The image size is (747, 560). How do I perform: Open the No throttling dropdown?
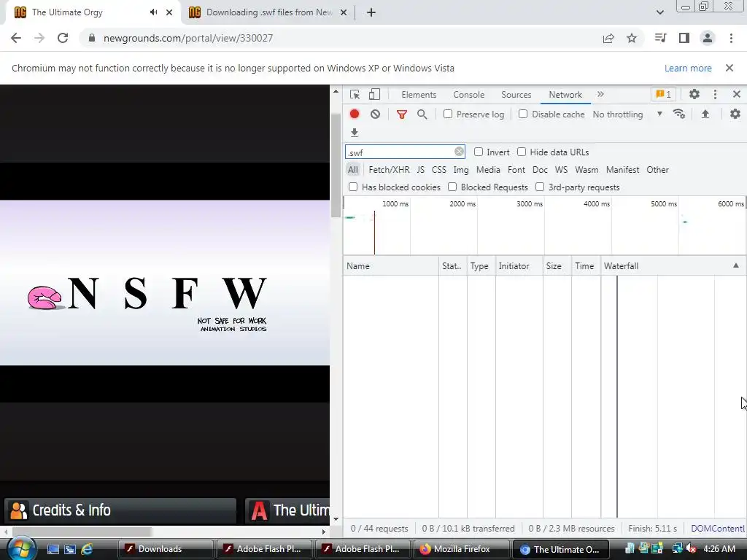coord(627,114)
